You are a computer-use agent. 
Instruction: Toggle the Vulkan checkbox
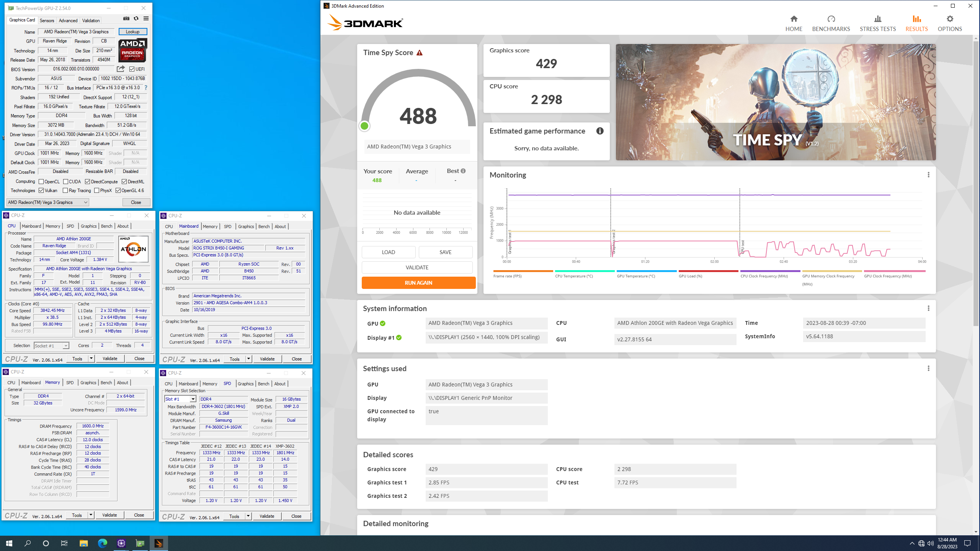click(41, 191)
